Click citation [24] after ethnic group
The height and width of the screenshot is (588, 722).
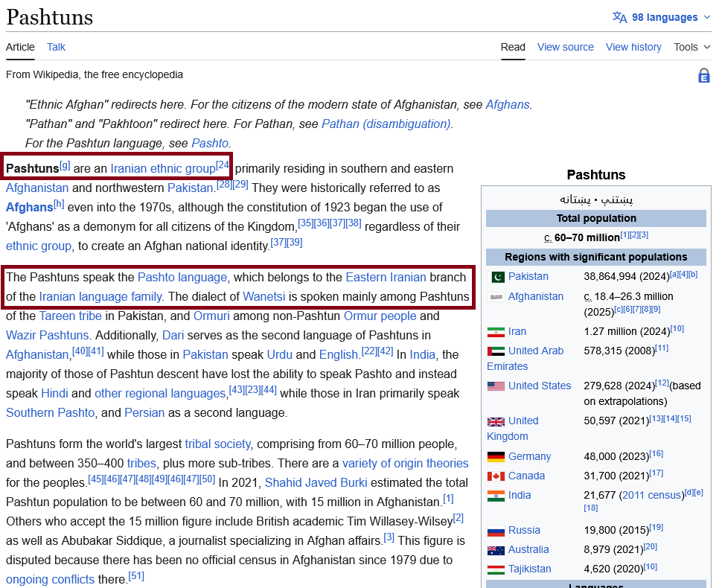[x=223, y=164]
